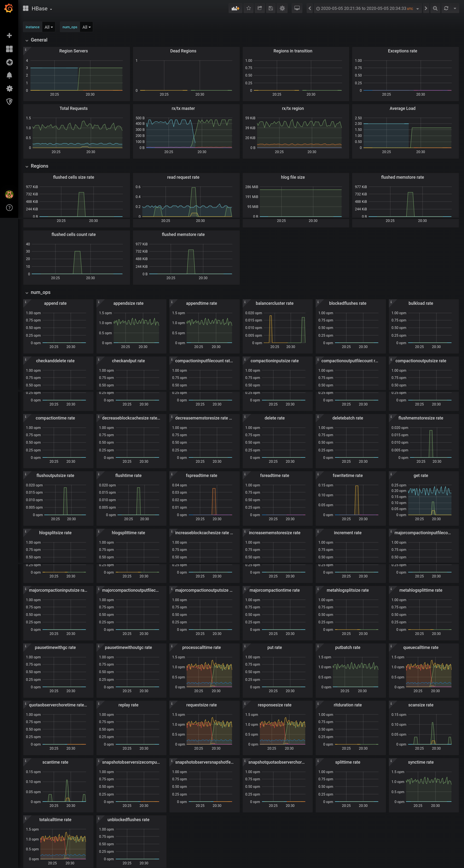Click the Region Servers panel title
Screen dimensions: 464x868
73,51
